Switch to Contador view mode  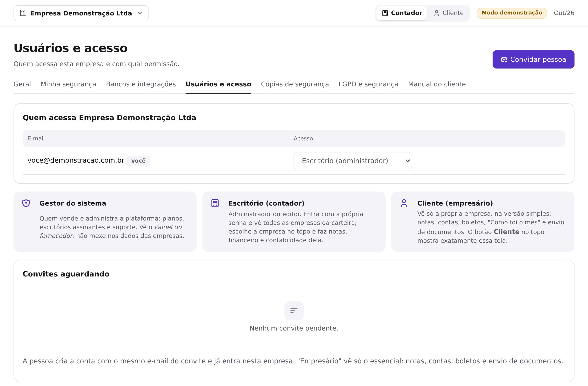[402, 13]
